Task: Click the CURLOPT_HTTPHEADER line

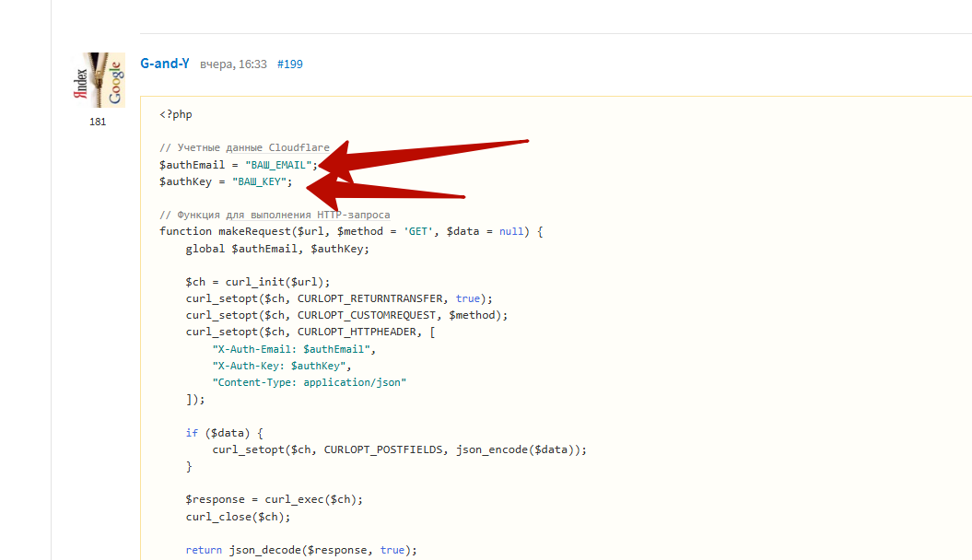Action: click(x=310, y=332)
